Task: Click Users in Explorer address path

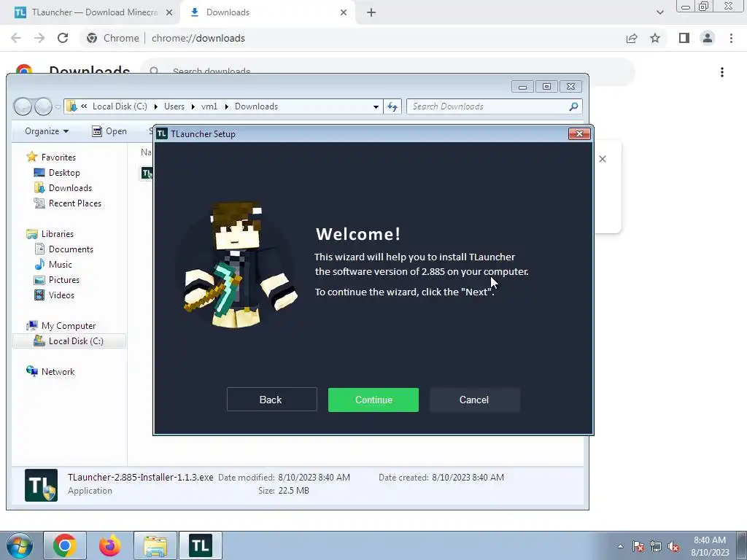Action: 174,106
